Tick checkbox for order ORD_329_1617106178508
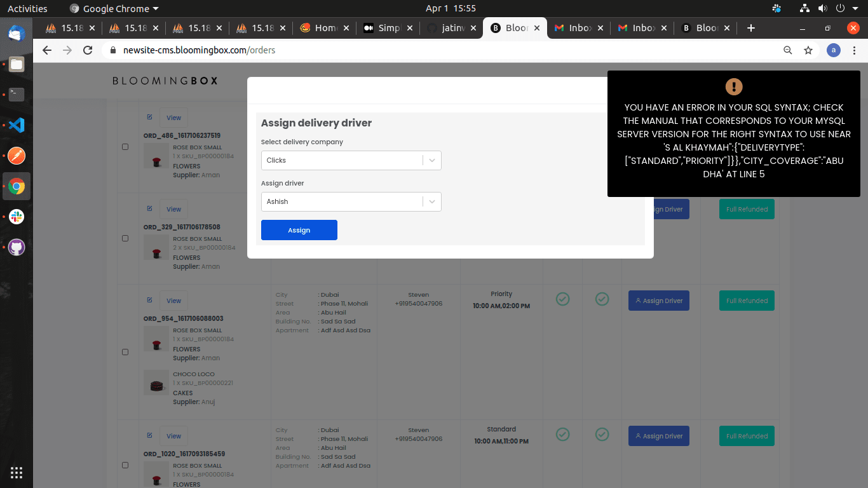The width and height of the screenshot is (868, 488). (x=125, y=238)
